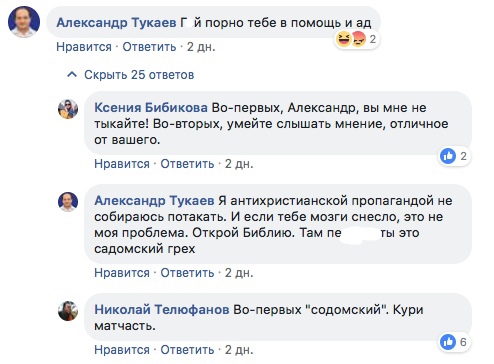494x364 pixels.
Task: Open Николай Телюфанов's profile name link
Action: [162, 310]
